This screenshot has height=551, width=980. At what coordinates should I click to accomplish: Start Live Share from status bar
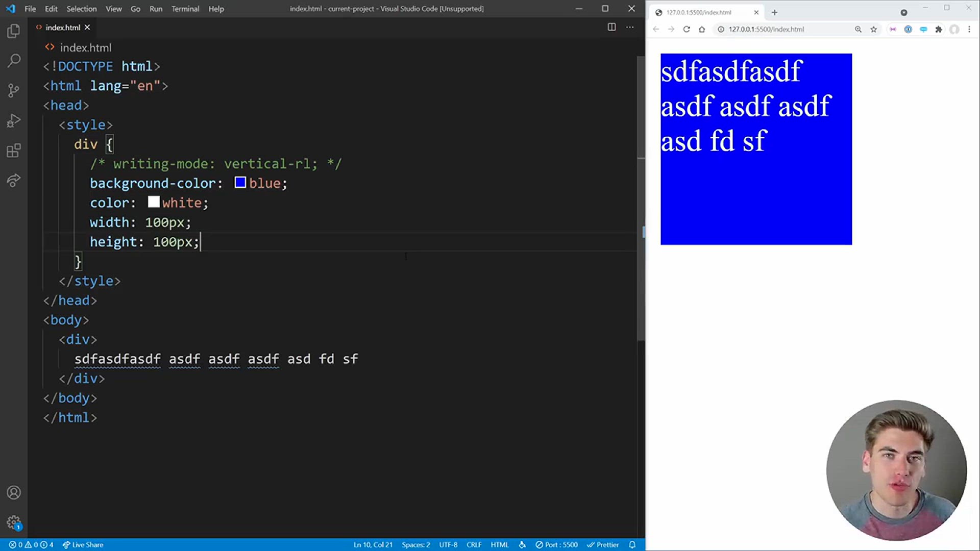tap(83, 545)
